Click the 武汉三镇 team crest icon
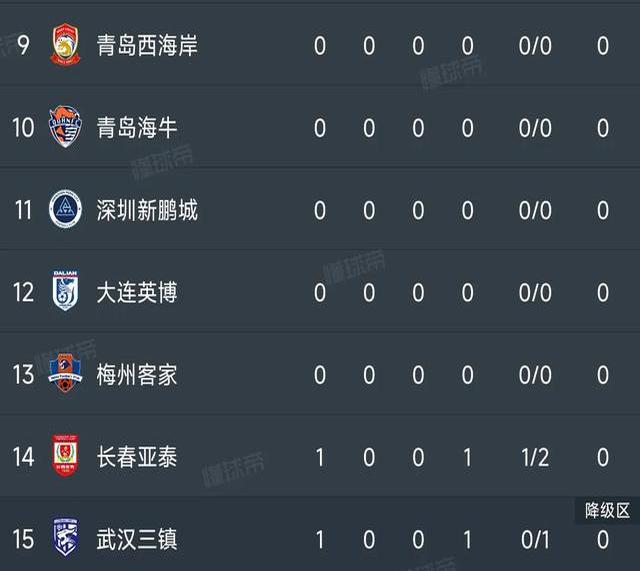 pyautogui.click(x=64, y=540)
